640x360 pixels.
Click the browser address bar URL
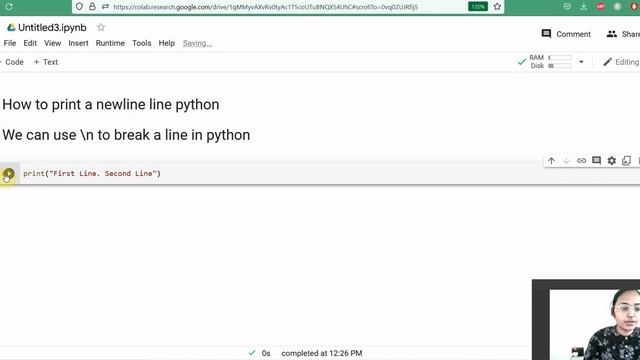pos(266,7)
